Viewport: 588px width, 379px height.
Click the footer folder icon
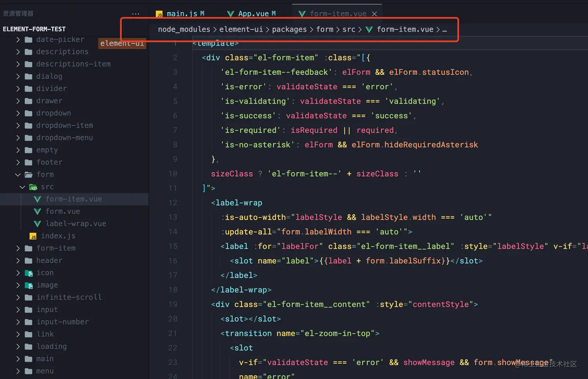(x=28, y=162)
